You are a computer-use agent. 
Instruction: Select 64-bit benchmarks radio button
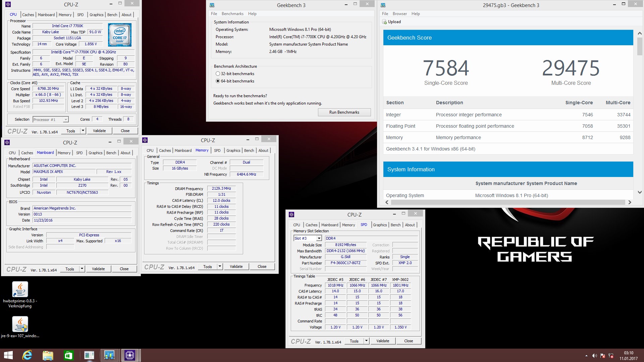pyautogui.click(x=218, y=81)
